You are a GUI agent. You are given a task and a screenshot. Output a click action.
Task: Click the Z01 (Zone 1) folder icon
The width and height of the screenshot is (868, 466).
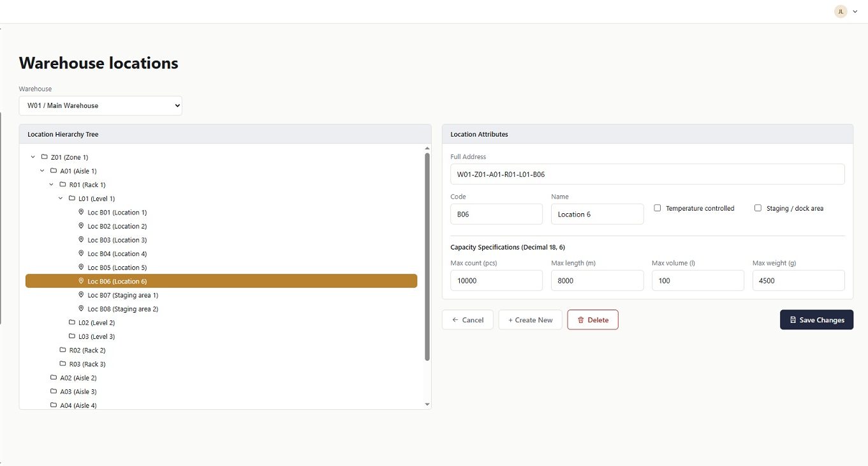[x=45, y=157]
